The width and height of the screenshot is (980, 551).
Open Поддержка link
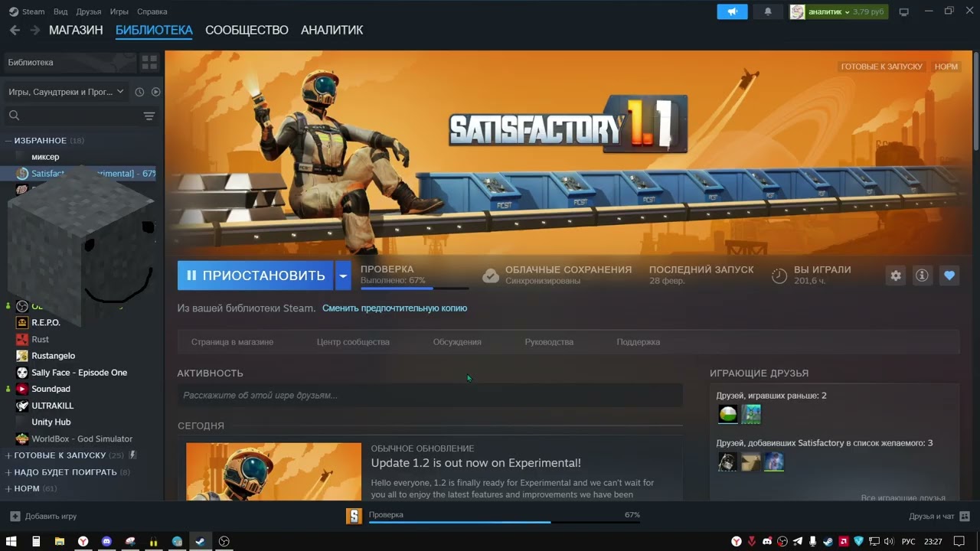pyautogui.click(x=638, y=342)
